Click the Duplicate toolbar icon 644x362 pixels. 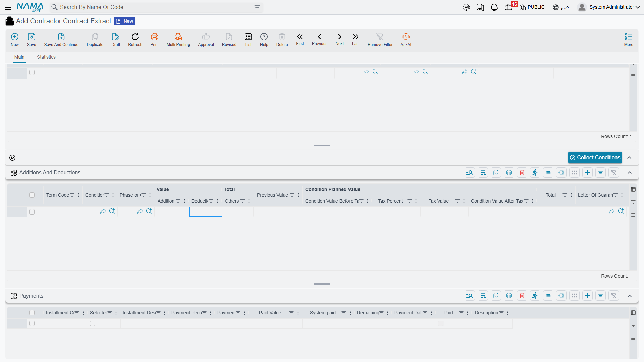pyautogui.click(x=95, y=39)
